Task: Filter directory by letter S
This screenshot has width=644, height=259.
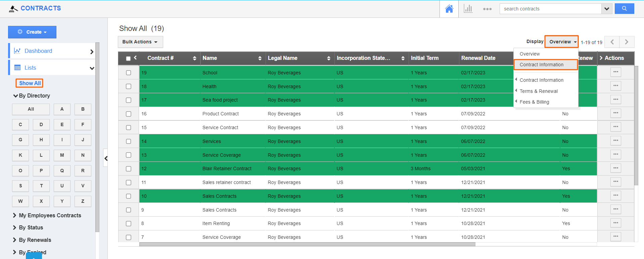Action: [20, 186]
